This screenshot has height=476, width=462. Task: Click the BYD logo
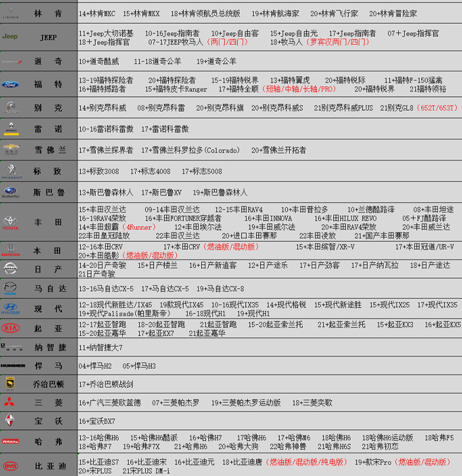11,466
